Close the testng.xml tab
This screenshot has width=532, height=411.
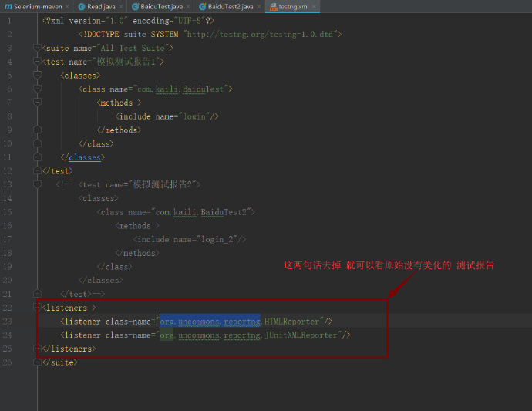click(314, 6)
